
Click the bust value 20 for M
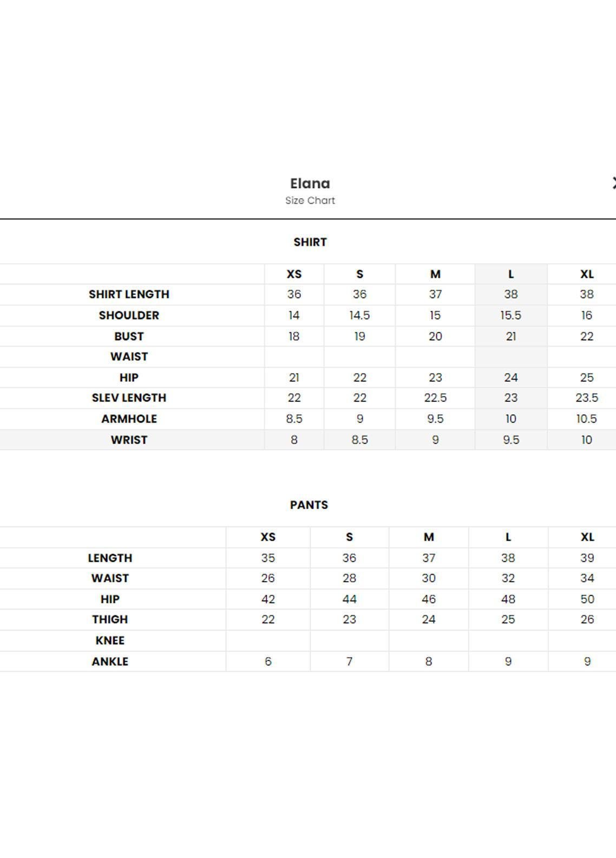click(x=435, y=336)
